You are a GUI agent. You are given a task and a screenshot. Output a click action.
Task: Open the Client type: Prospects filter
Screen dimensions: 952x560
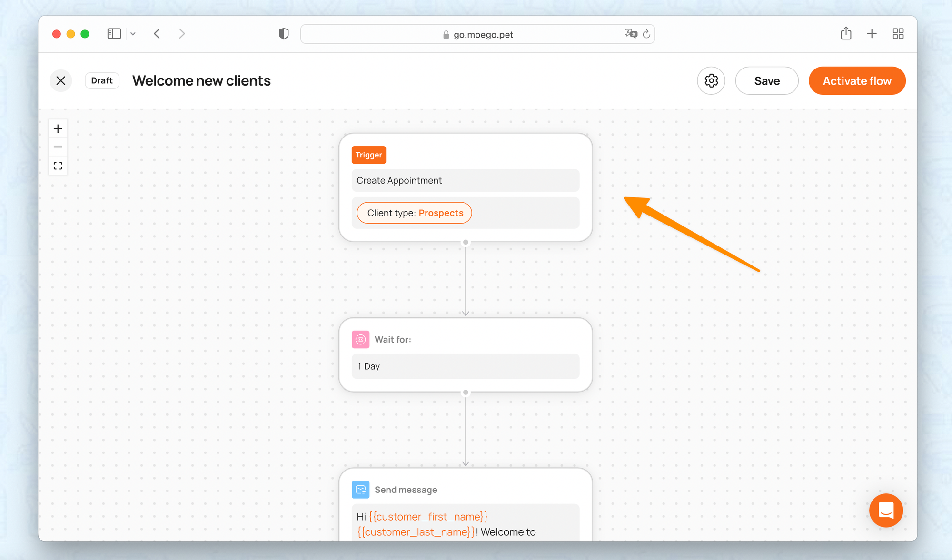point(414,213)
